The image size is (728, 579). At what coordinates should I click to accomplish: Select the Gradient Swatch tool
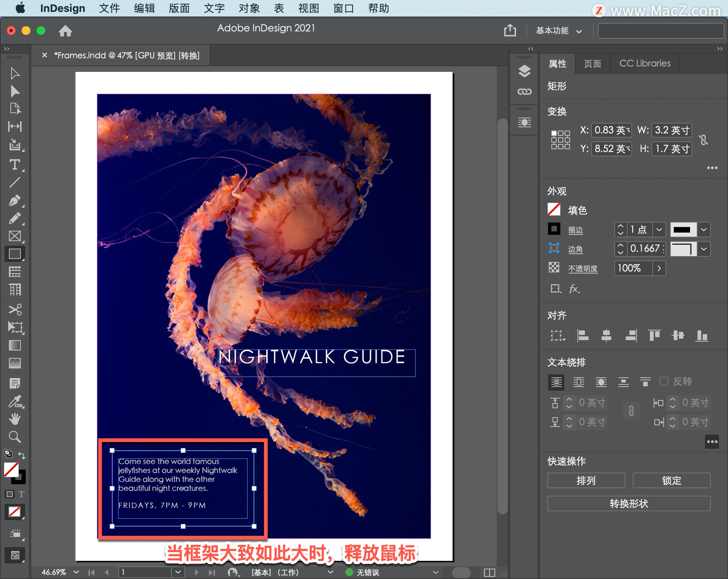(15, 345)
